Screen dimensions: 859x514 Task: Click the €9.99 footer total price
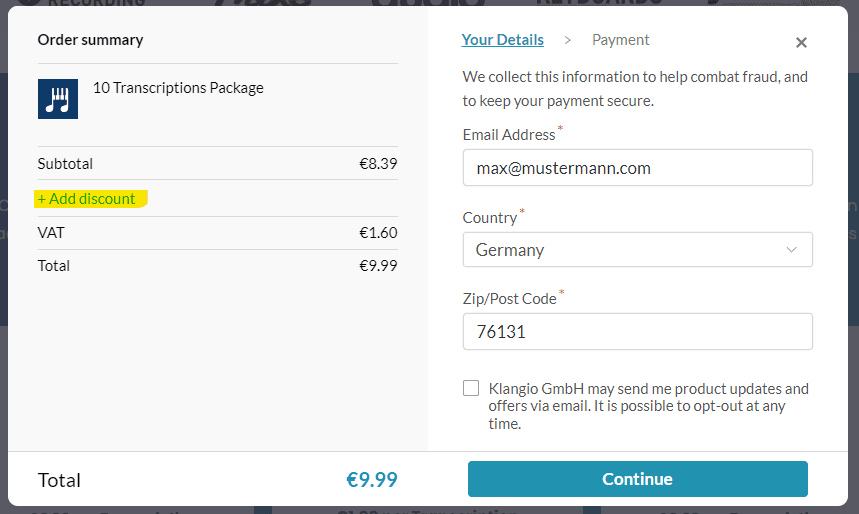click(371, 480)
